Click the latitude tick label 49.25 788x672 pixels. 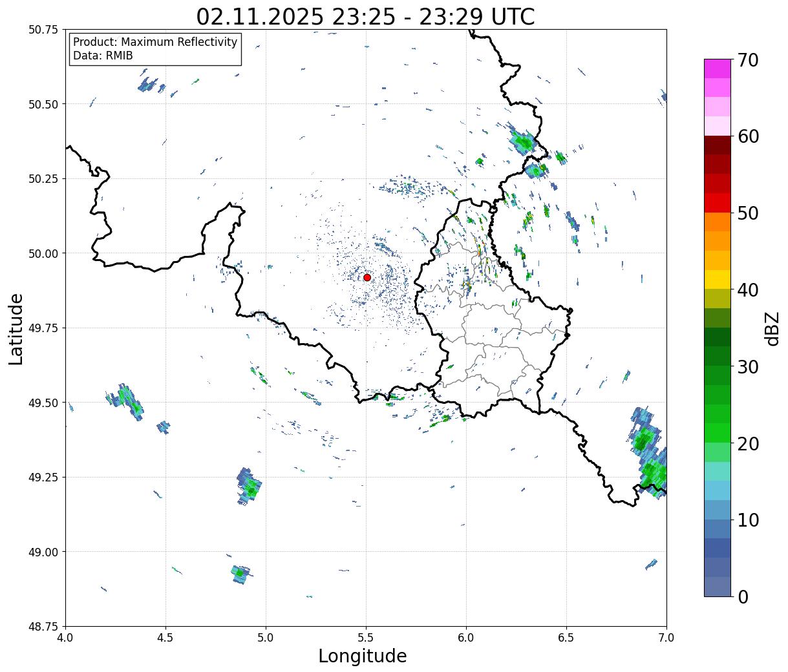click(x=43, y=478)
